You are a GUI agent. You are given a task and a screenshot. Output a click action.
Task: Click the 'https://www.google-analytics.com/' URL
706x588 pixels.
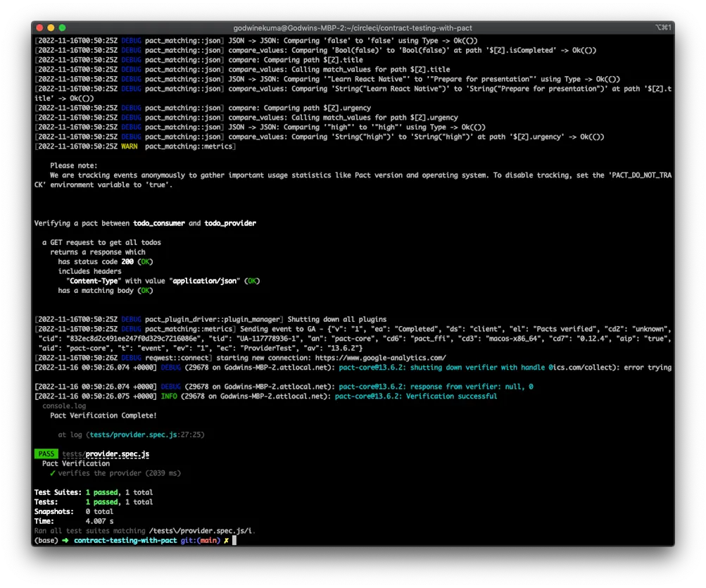[x=381, y=358]
